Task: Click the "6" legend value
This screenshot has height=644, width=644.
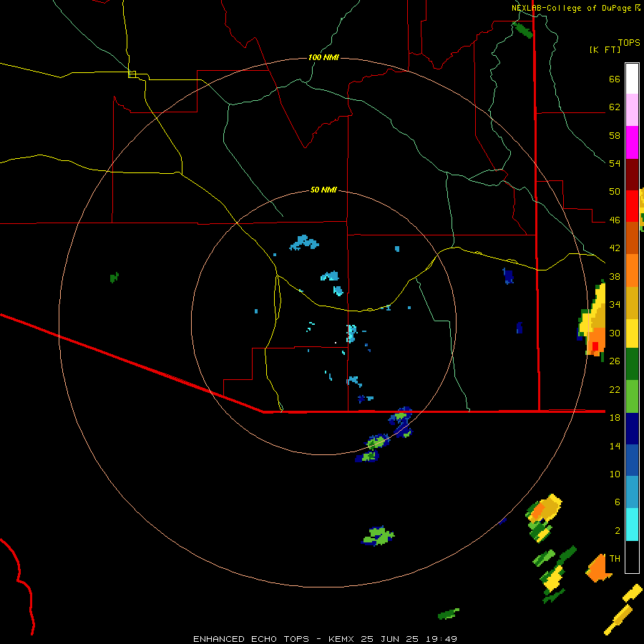Action: coord(617,502)
